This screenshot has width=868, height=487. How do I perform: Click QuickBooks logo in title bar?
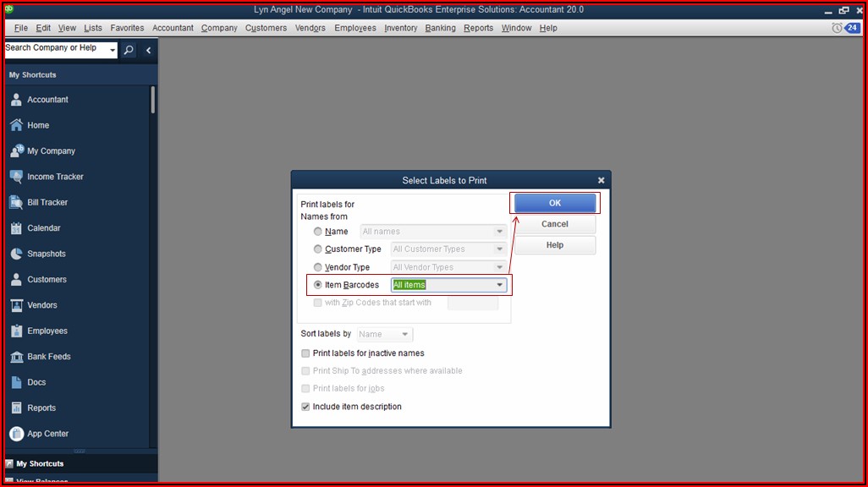coord(8,9)
